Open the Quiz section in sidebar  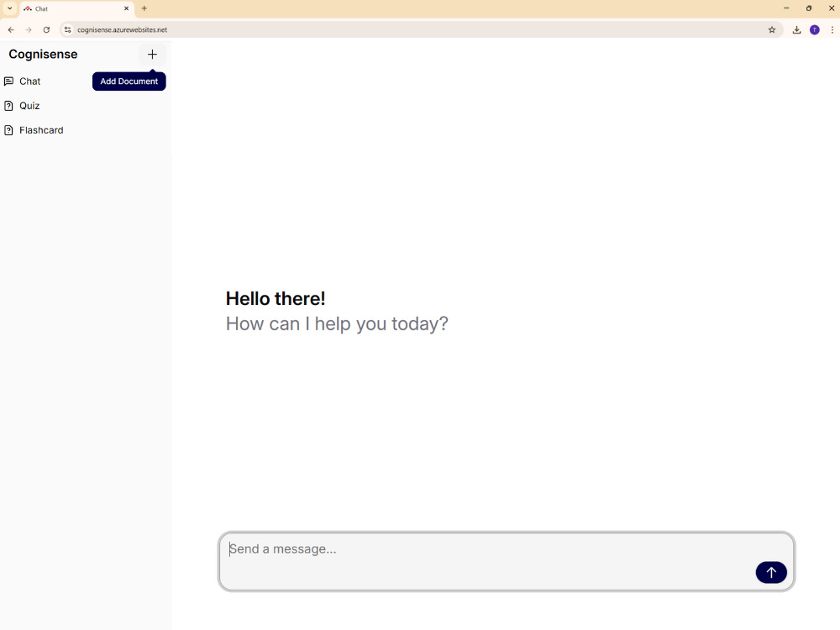29,106
